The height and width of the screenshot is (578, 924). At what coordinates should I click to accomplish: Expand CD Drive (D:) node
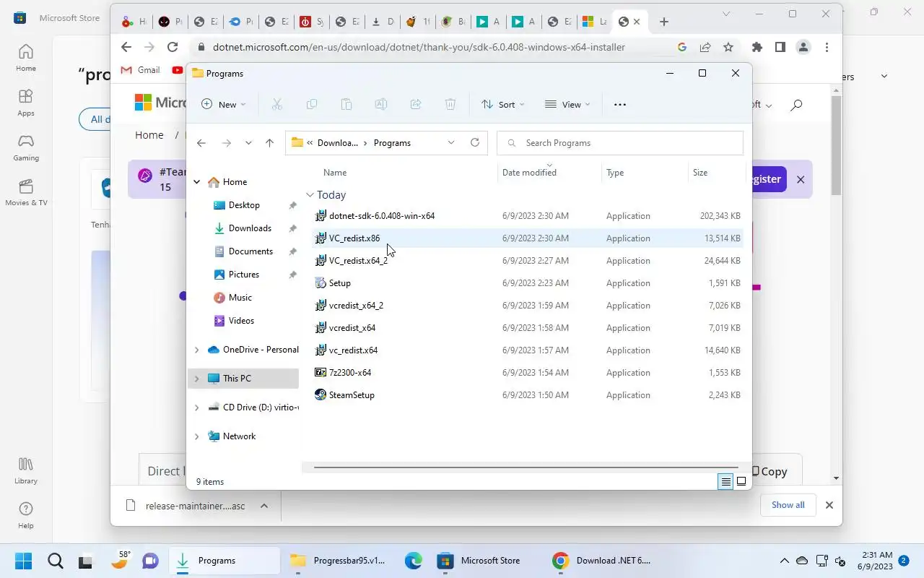coord(196,407)
